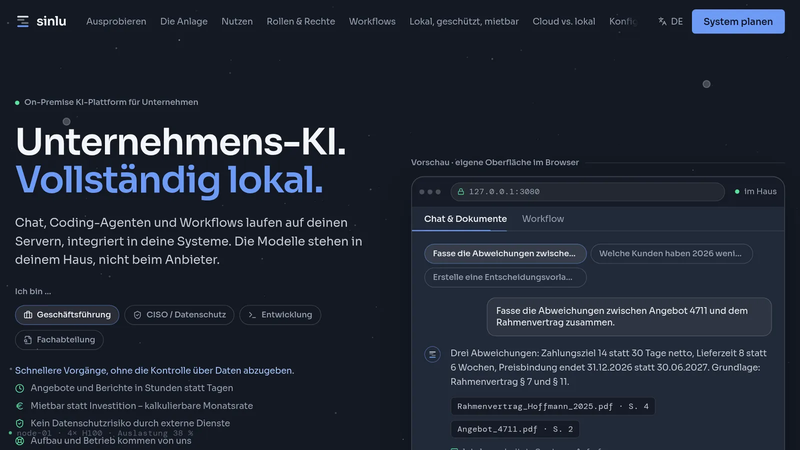Click the assistant avatar icon in chat
The height and width of the screenshot is (450, 800).
coord(433,355)
